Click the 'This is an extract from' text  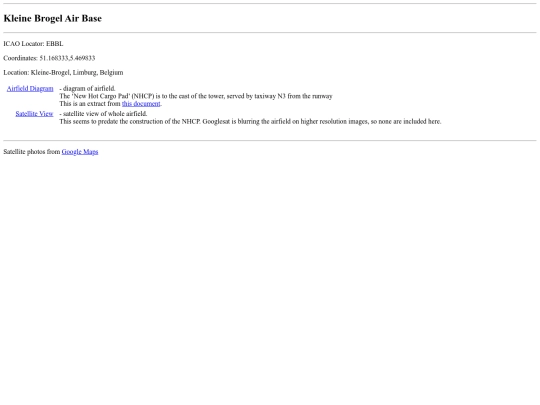[x=90, y=104]
